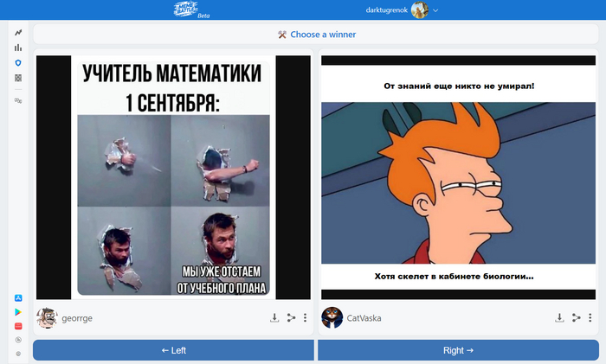Open the trending chart sidebar icon
This screenshot has width=606, height=364.
click(18, 33)
